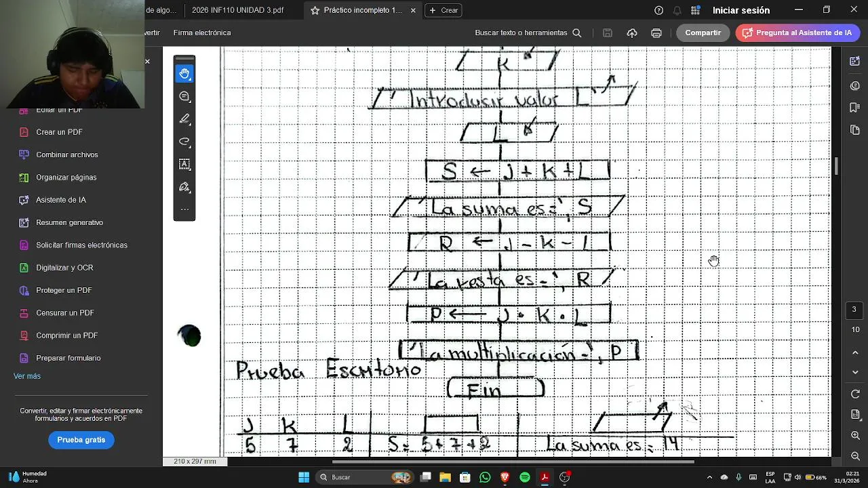Click the cloud upload icon

coord(632,33)
